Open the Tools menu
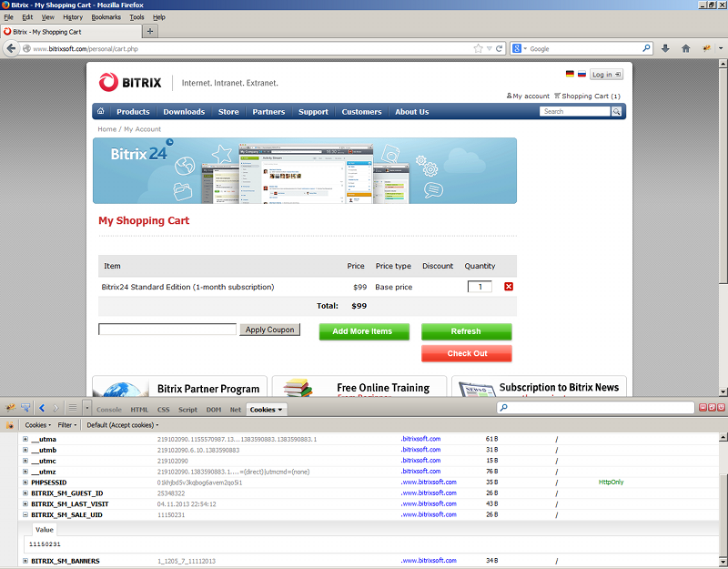Image resolution: width=728 pixels, height=569 pixels. click(x=136, y=17)
